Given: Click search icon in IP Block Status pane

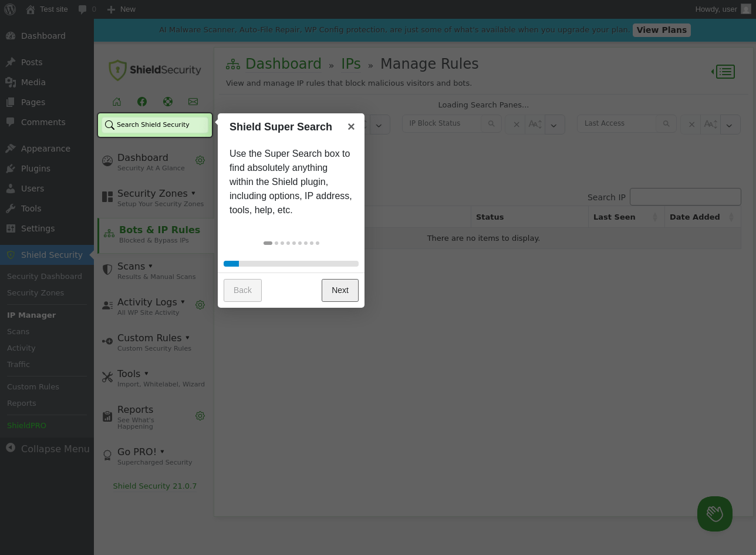Looking at the screenshot, I should coord(491,123).
